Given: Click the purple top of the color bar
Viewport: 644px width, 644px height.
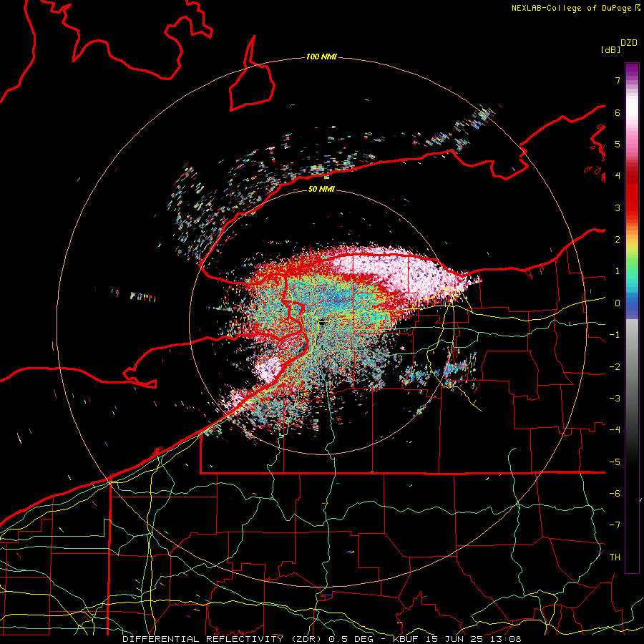Looking at the screenshot, I should click(632, 70).
